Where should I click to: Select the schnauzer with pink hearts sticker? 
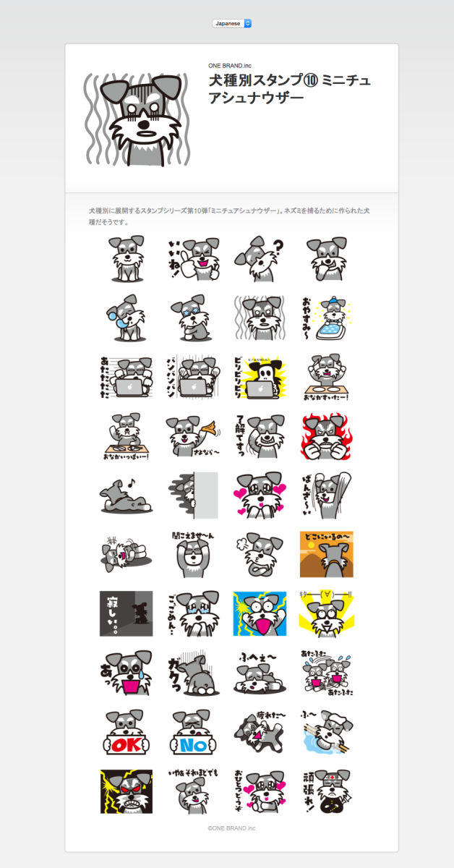(260, 495)
